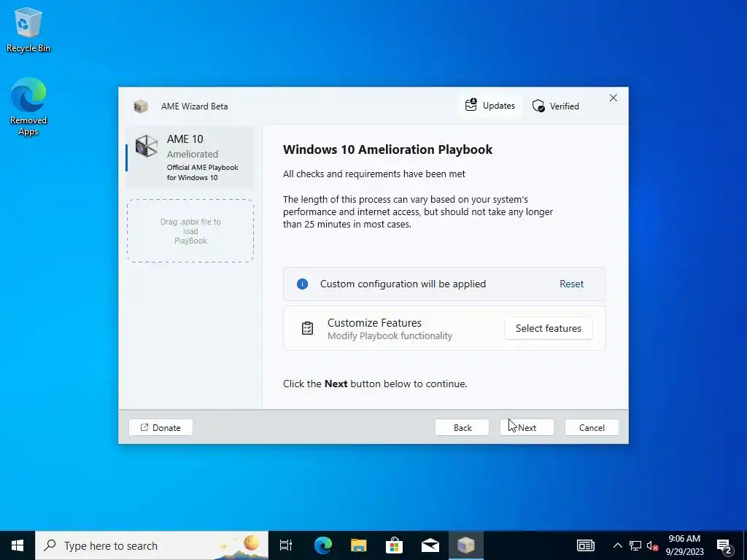Image resolution: width=747 pixels, height=560 pixels.
Task: Open the Donate link button
Action: click(160, 427)
